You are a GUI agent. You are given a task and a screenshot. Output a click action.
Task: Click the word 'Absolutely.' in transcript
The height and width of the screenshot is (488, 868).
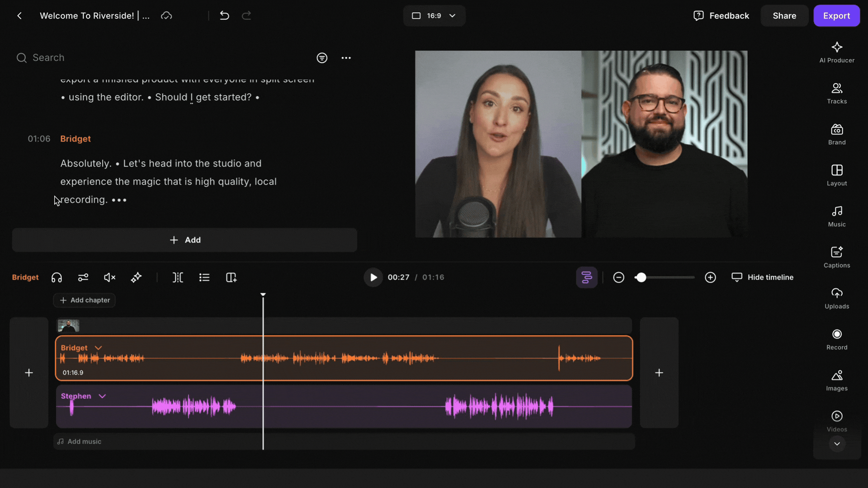[x=86, y=164]
